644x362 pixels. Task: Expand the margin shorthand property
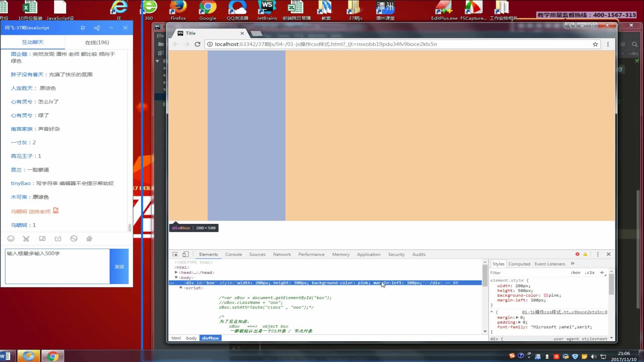pyautogui.click(x=517, y=317)
